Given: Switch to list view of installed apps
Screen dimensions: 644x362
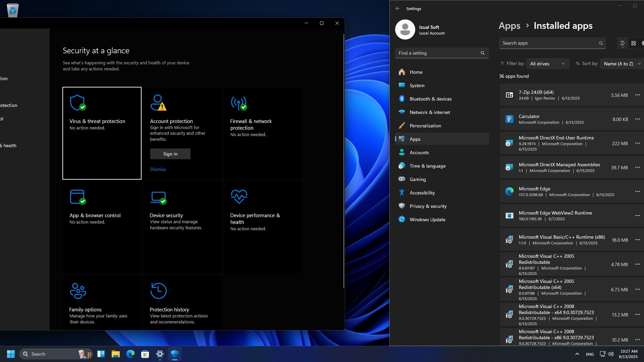Looking at the screenshot, I should 623,43.
